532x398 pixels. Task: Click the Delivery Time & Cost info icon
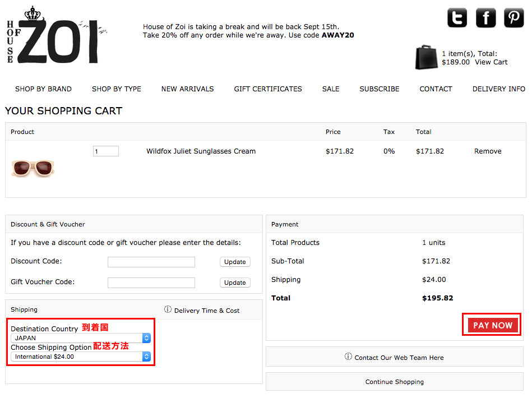pos(168,309)
